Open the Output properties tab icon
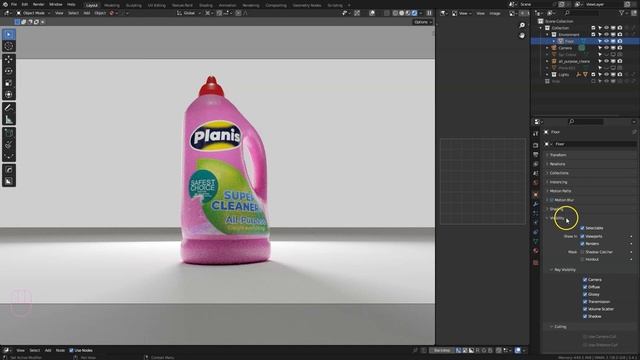The height and width of the screenshot is (360, 640). coord(536,155)
